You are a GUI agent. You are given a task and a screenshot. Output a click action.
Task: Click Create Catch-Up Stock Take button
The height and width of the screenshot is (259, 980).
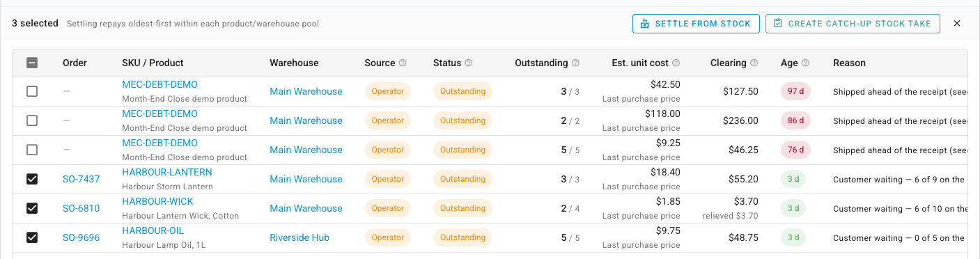(853, 24)
